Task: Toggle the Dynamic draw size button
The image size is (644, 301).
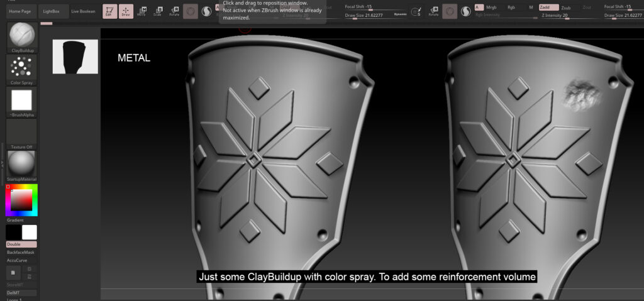Action: 400,14
